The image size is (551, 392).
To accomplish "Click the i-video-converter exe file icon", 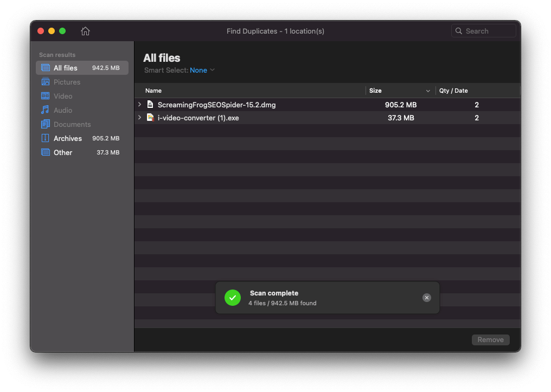I will pos(150,118).
